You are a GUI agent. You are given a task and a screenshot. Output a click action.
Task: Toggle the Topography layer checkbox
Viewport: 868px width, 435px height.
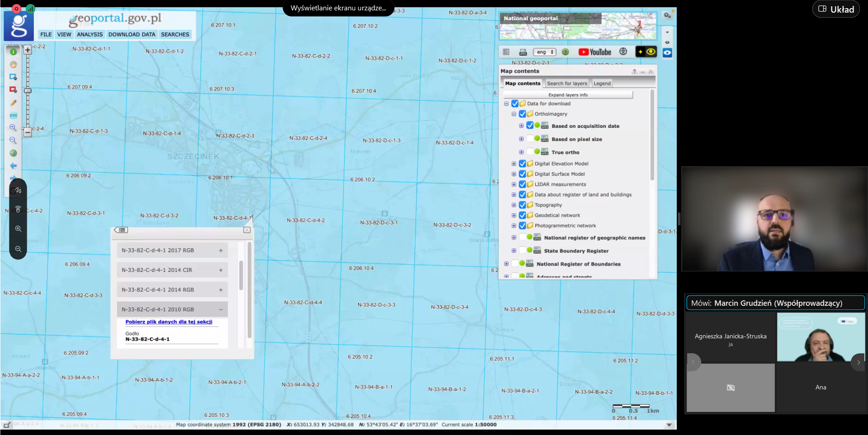pyautogui.click(x=522, y=205)
